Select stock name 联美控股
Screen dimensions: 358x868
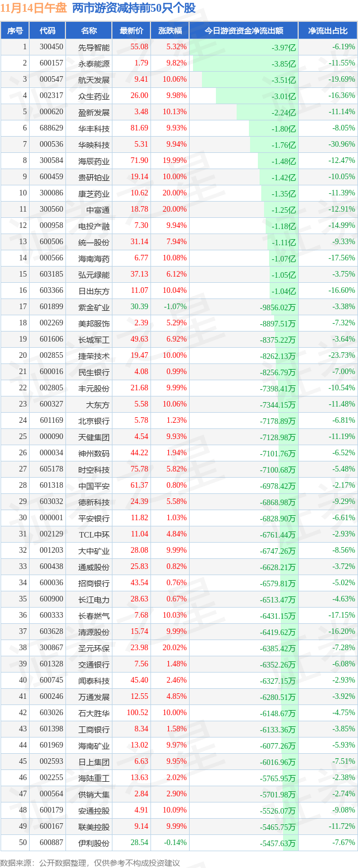click(x=94, y=827)
